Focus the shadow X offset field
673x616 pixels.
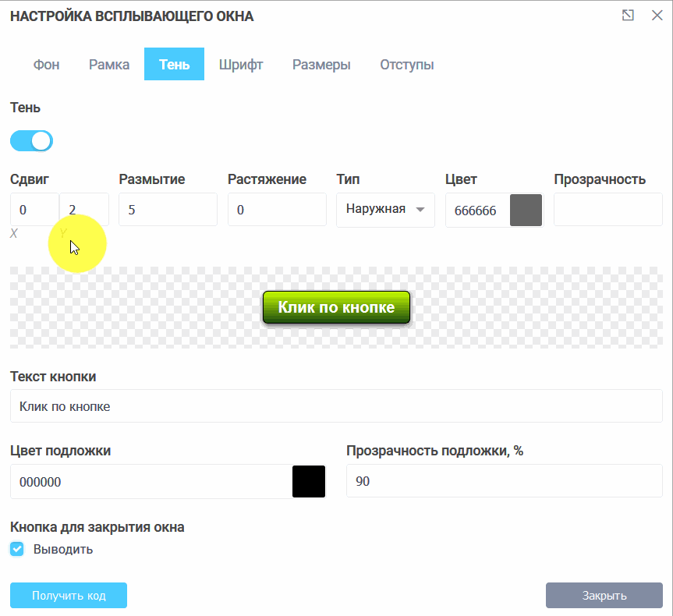point(34,210)
